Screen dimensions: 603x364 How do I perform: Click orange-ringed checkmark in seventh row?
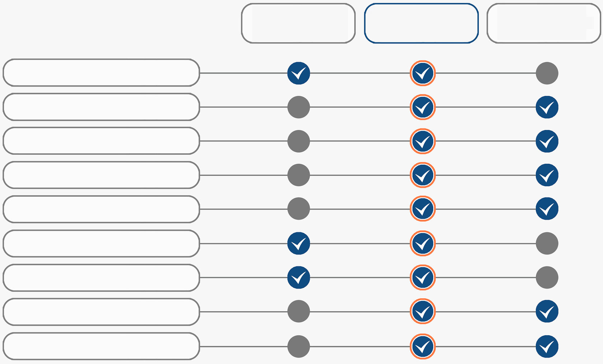422,277
